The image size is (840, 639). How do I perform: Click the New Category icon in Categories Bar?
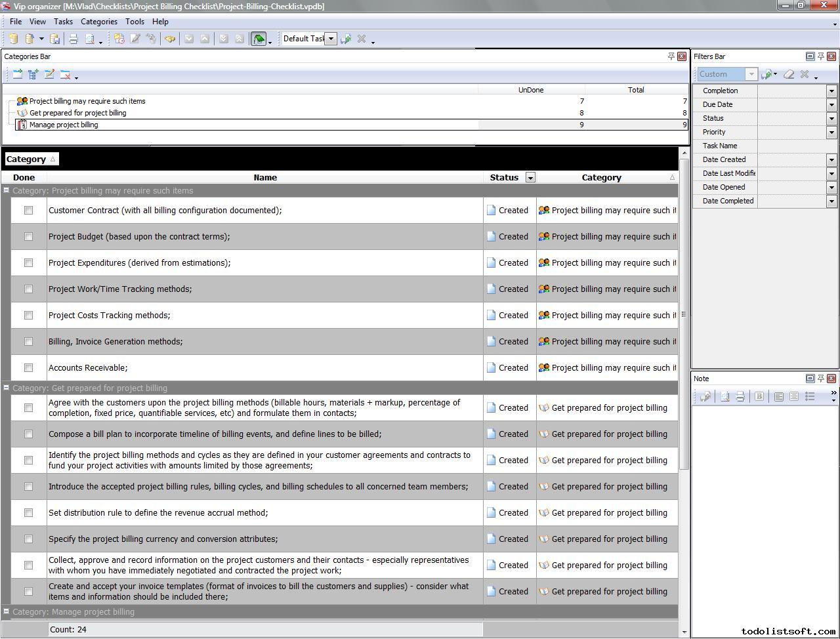tap(18, 75)
